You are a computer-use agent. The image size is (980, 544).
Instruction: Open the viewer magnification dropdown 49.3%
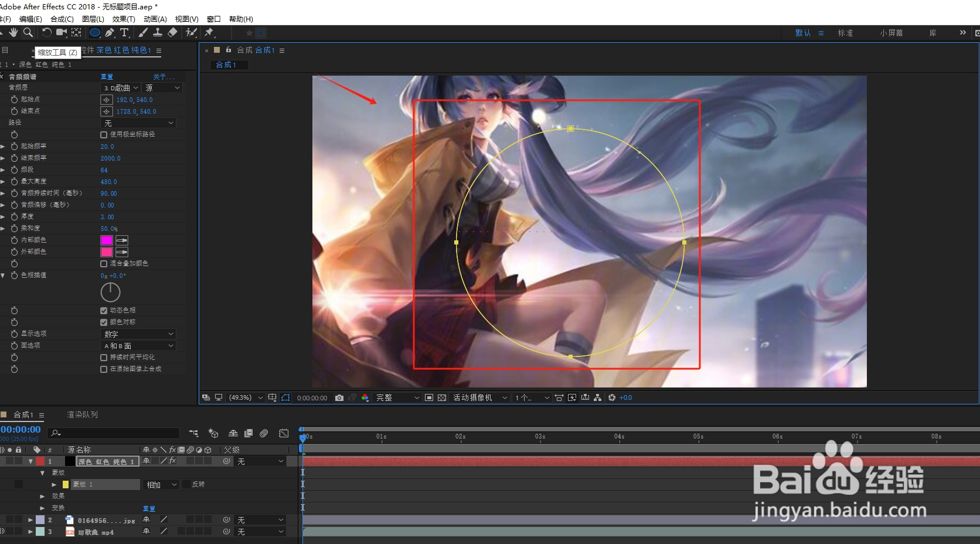245,397
